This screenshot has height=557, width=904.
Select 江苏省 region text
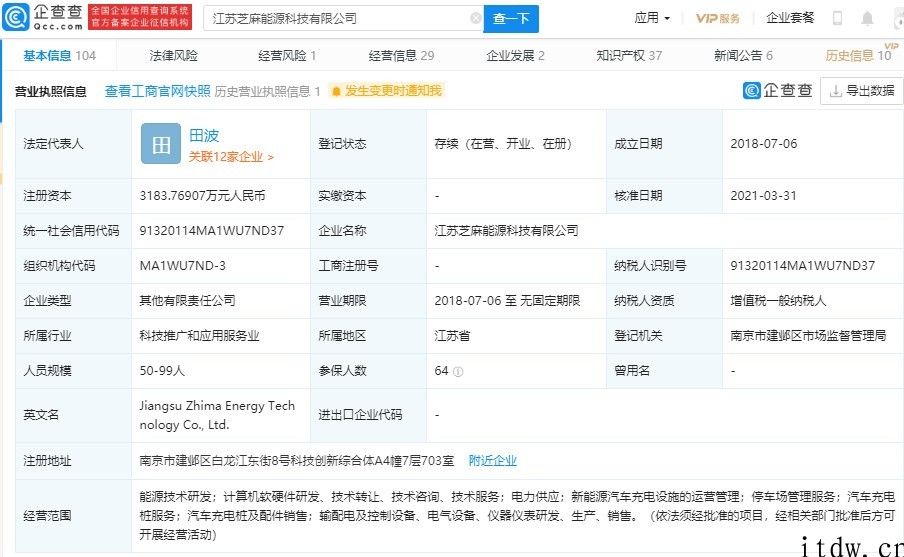(x=452, y=336)
